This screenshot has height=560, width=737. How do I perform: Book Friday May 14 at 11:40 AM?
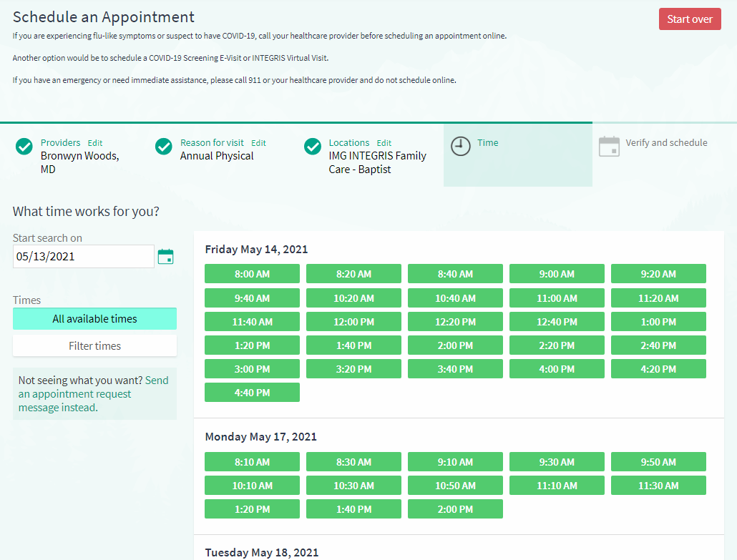tap(252, 322)
